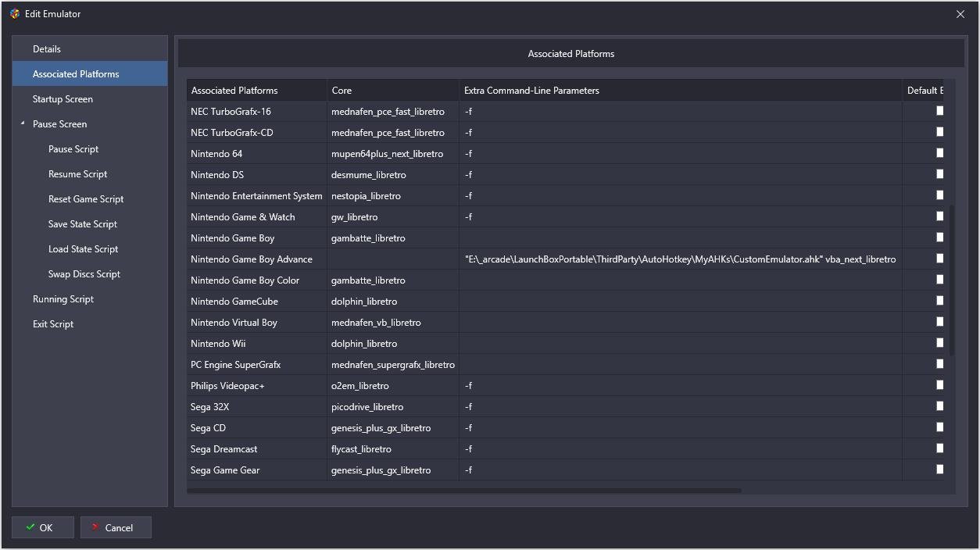Check default emulator for NEC TurboGrafx-16
This screenshot has height=550, width=980.
click(x=939, y=111)
